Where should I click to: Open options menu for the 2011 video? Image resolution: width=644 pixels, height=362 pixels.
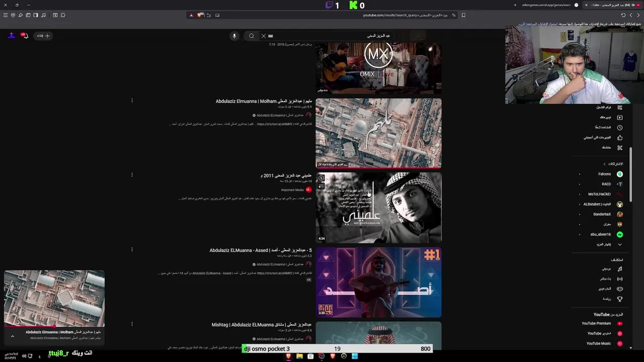pos(132,175)
